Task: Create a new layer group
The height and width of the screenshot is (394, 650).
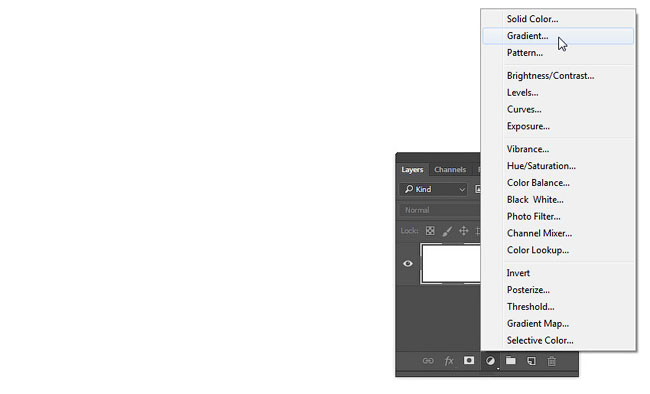Action: point(511,361)
